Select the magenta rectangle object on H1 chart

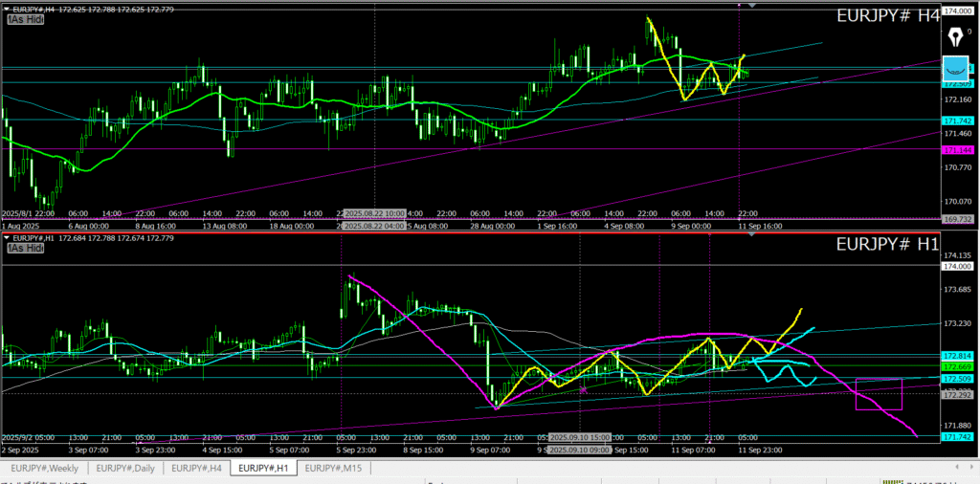coord(879,394)
